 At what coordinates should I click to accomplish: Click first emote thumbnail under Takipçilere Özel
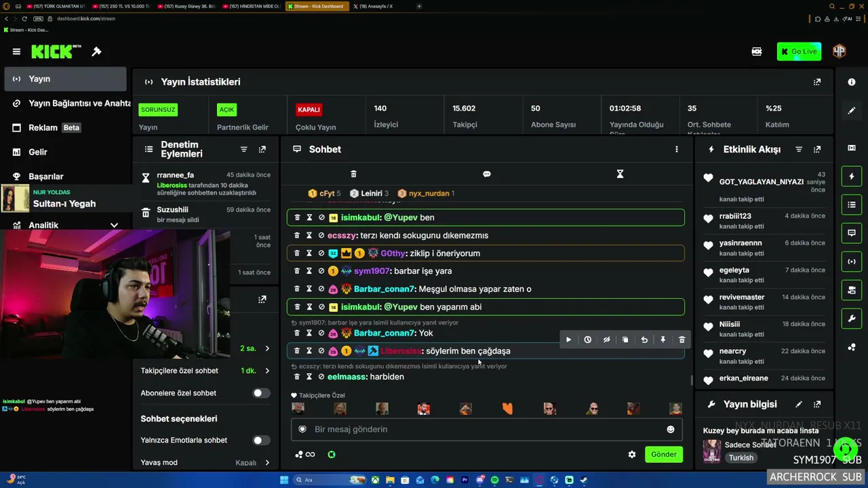[x=298, y=408]
